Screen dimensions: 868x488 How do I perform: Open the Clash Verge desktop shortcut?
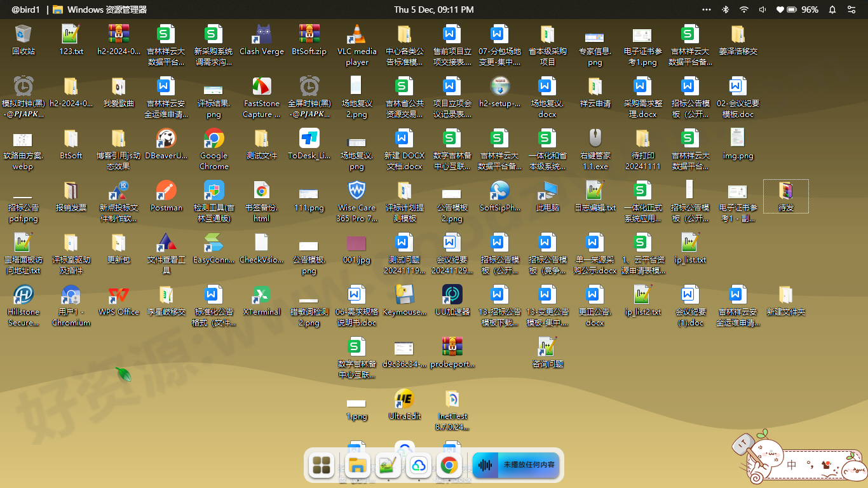coord(261,35)
